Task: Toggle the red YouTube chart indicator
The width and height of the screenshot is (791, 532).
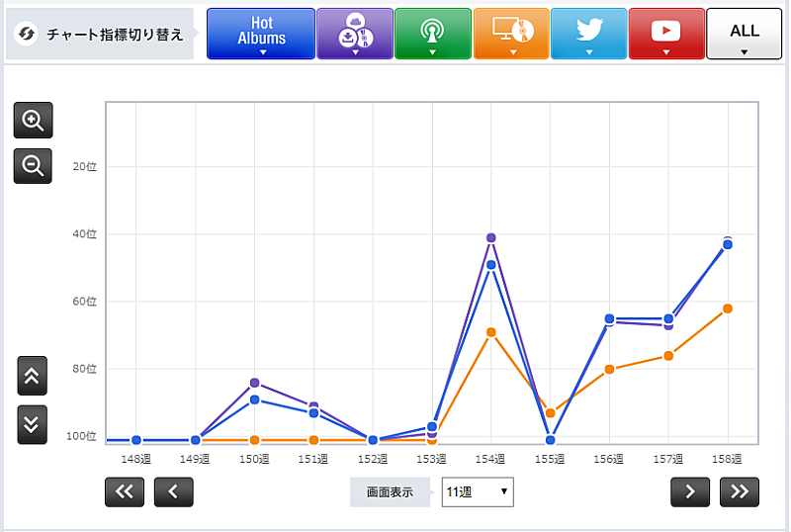Action: pyautogui.click(x=665, y=34)
